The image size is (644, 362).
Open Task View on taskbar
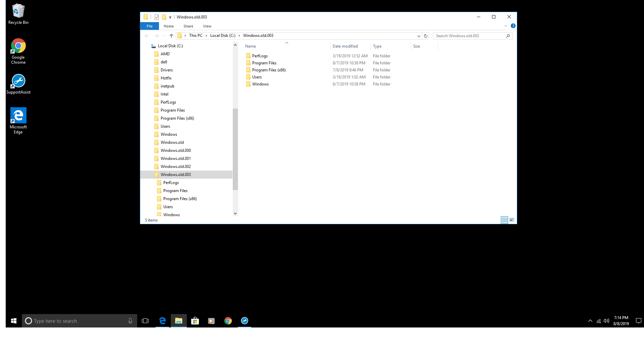pyautogui.click(x=145, y=321)
